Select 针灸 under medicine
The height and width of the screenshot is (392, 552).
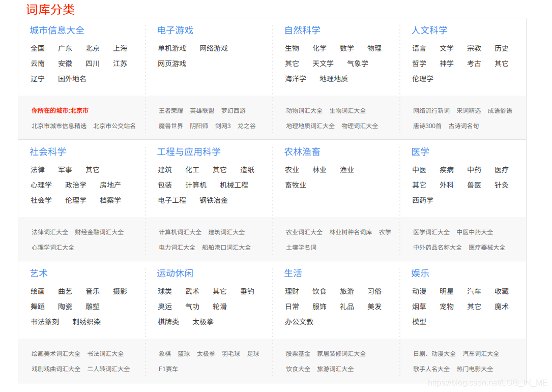click(501, 185)
